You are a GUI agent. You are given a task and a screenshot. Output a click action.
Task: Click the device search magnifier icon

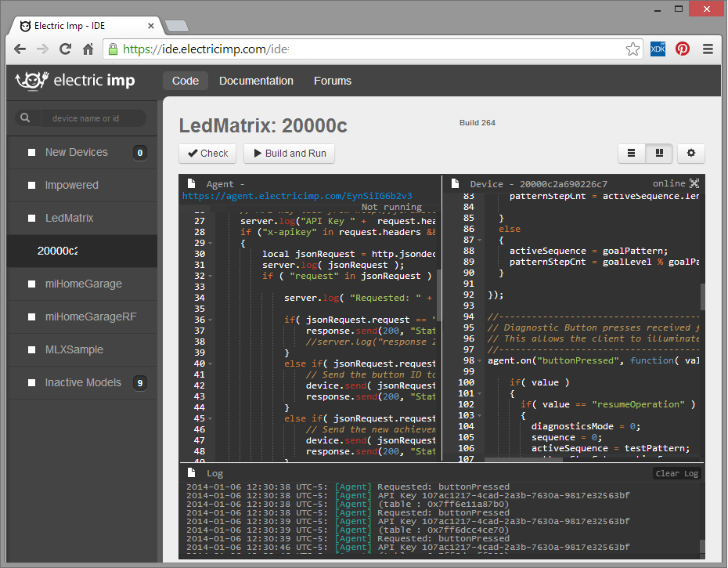tap(25, 118)
